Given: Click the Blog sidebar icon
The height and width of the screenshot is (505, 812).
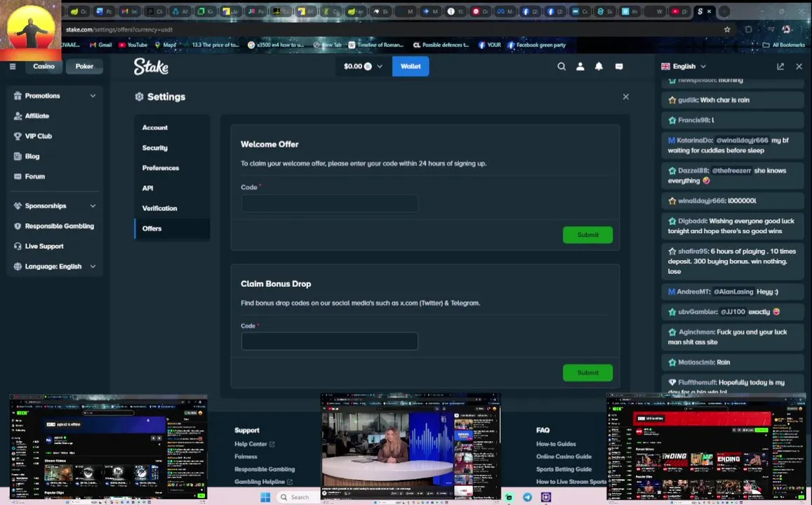Looking at the screenshot, I should click(18, 156).
